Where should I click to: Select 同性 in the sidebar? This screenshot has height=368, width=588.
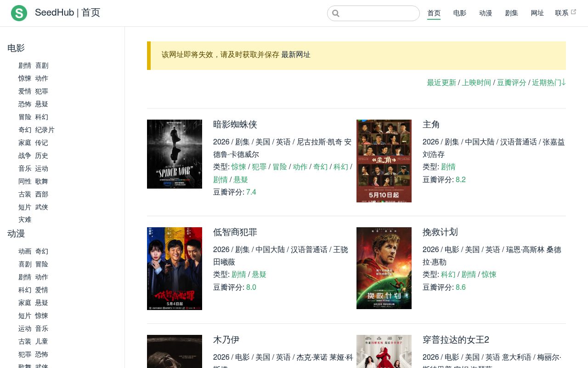(x=25, y=182)
